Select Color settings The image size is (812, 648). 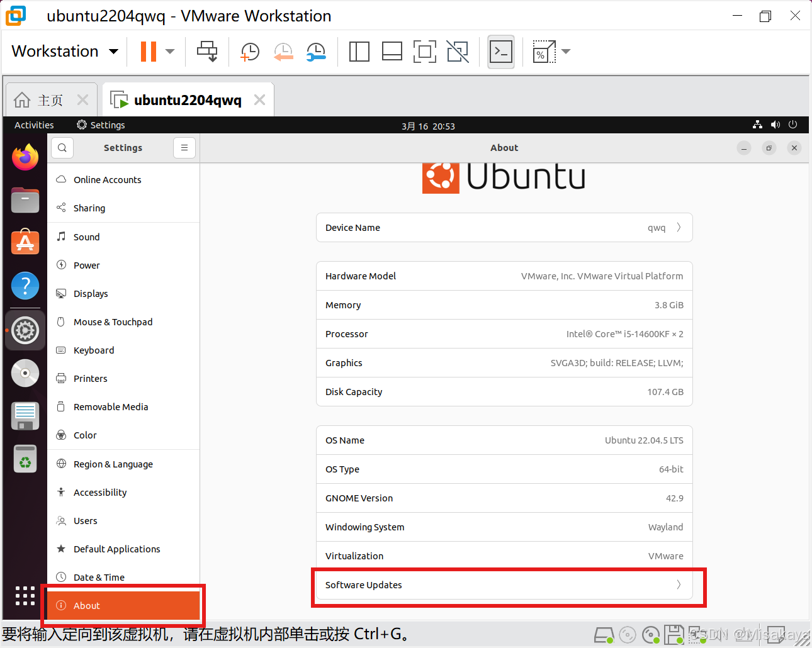pyautogui.click(x=123, y=435)
